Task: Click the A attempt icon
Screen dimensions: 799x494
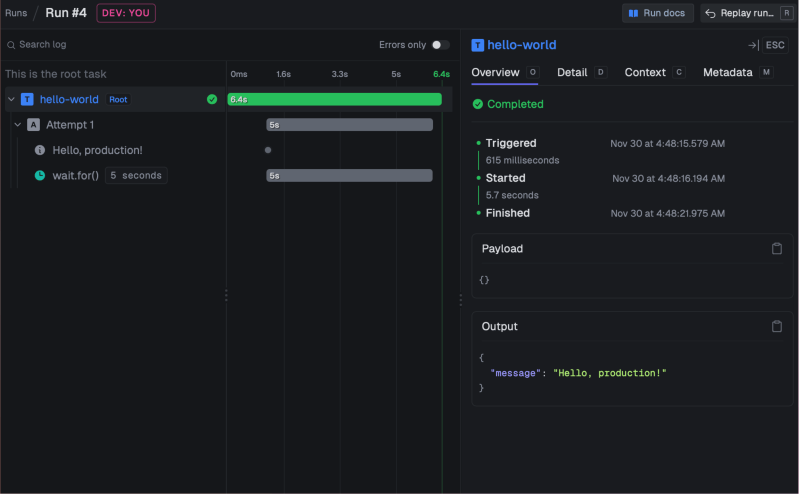Action: coord(34,124)
